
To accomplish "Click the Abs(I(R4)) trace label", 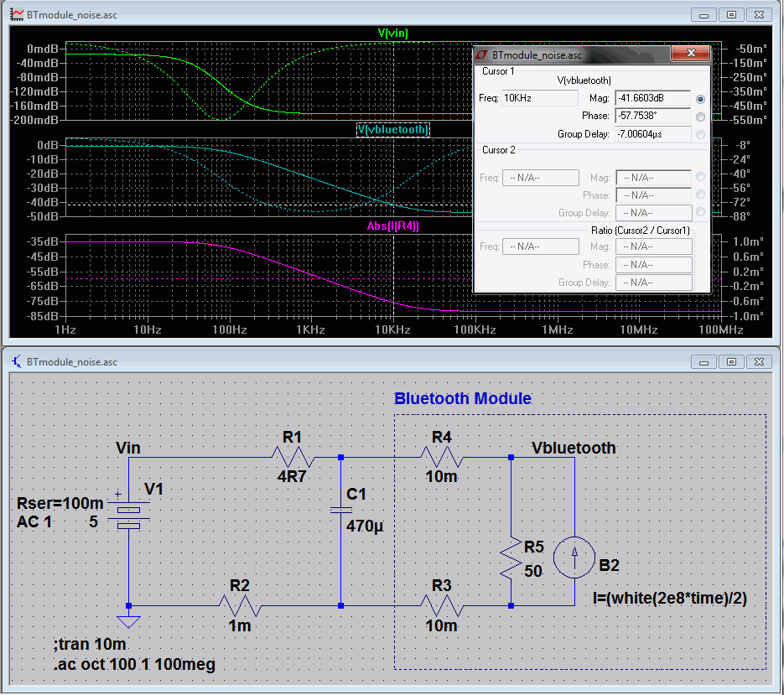I will coord(392,226).
